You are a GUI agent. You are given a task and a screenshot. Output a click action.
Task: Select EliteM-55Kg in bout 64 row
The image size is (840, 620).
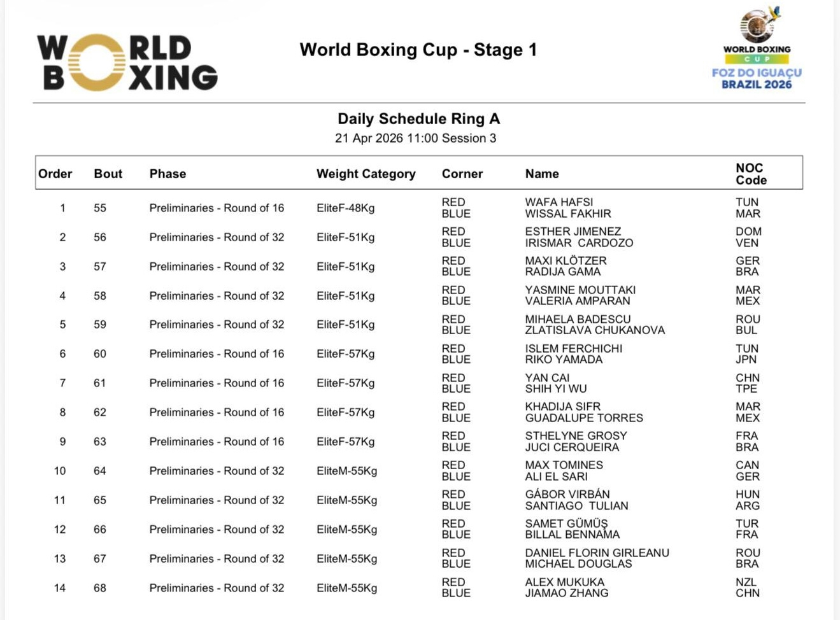coord(346,471)
